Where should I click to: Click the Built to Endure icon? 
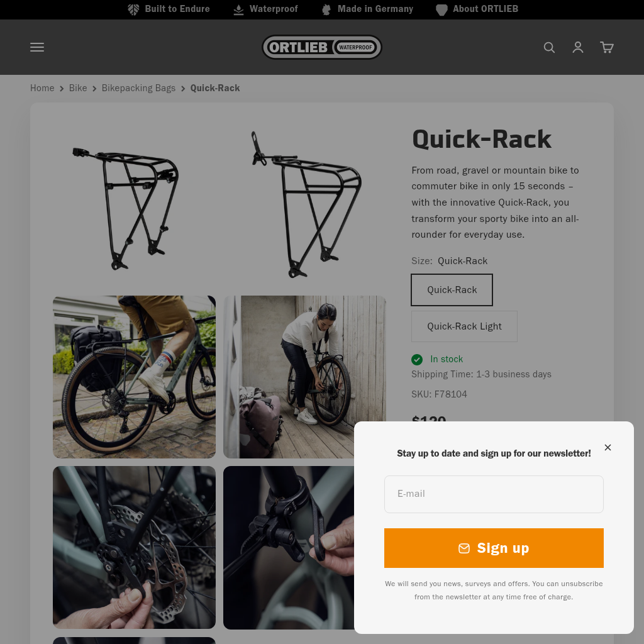point(133,9)
